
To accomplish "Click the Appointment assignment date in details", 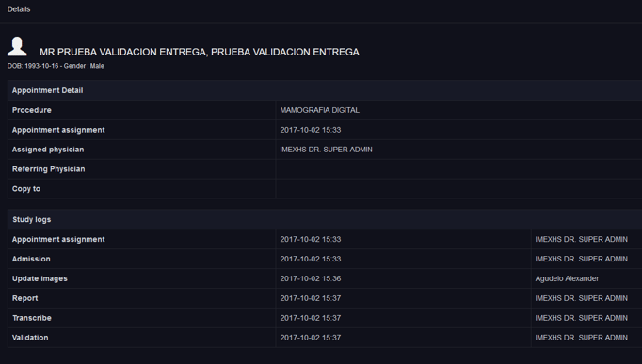I will click(311, 130).
